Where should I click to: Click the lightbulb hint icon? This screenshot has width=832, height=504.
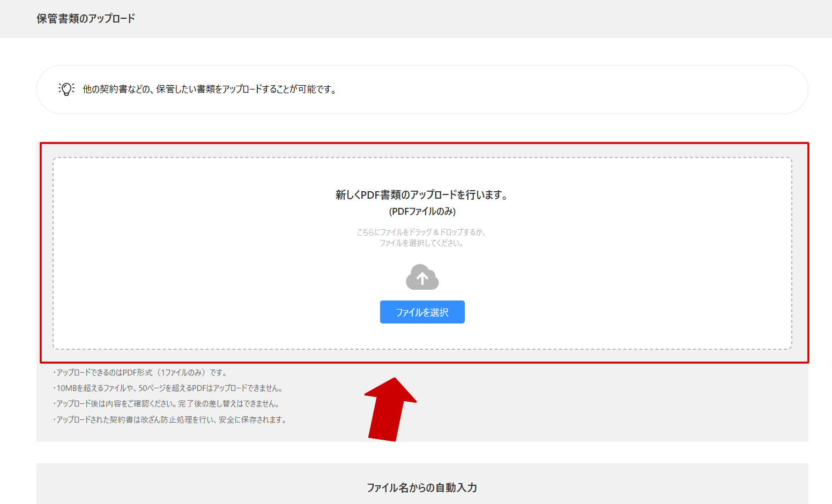coord(65,89)
